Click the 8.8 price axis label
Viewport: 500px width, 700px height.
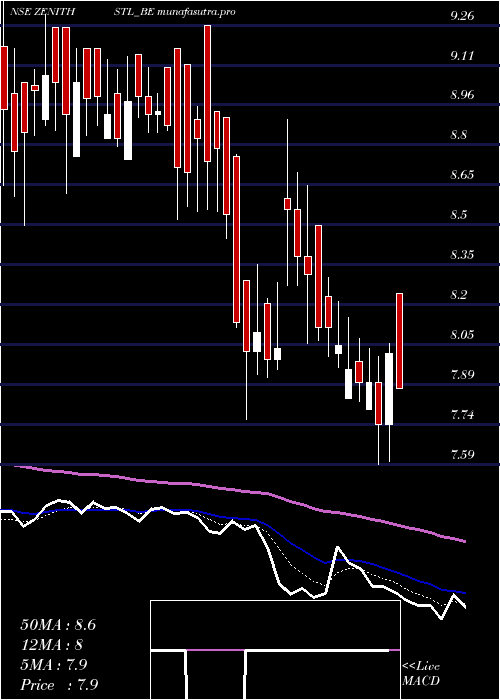coord(459,135)
